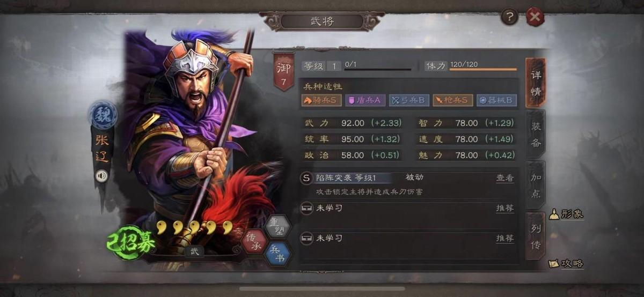Tap the 魏 faction emblem

[x=103, y=115]
